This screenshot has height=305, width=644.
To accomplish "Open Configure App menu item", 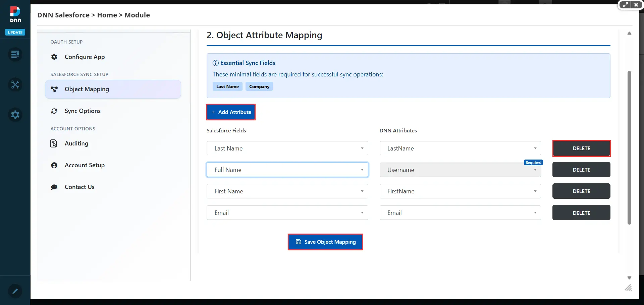I will coord(113,57).
